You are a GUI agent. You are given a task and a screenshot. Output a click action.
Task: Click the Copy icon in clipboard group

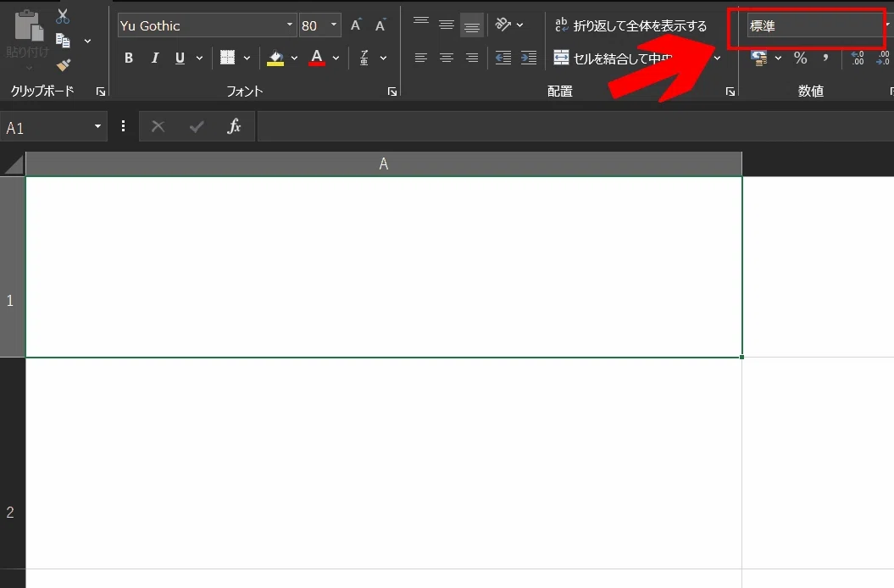pos(63,41)
